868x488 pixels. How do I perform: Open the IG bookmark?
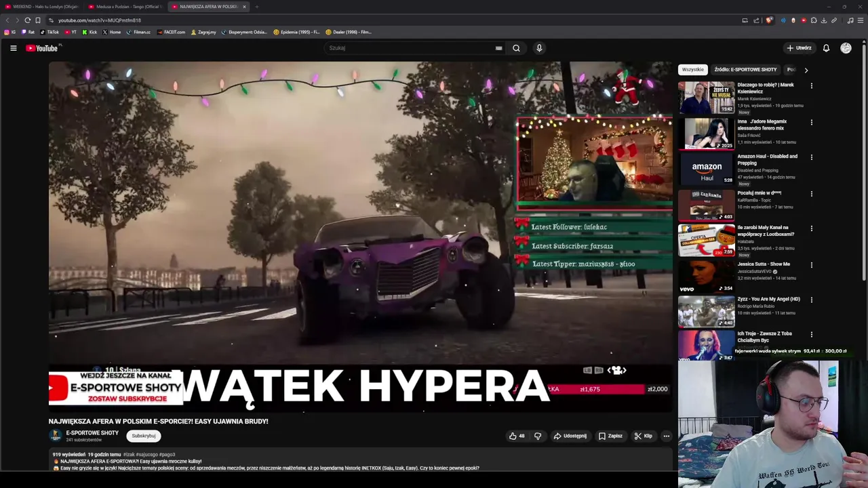tap(10, 32)
